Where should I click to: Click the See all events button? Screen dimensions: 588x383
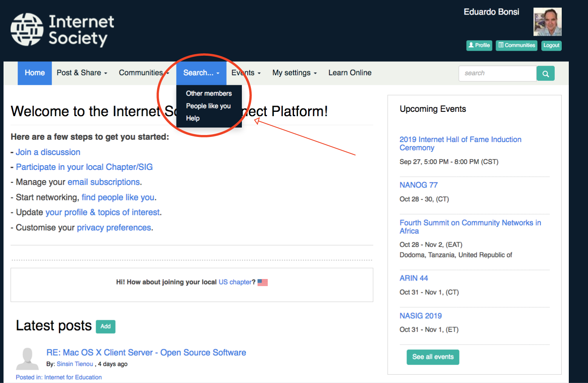[433, 357]
